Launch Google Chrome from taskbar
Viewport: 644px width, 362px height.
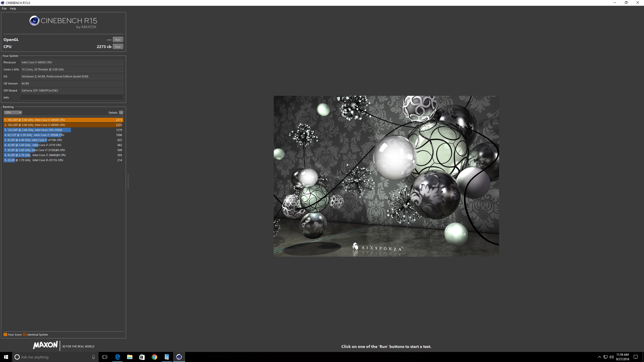[154, 357]
